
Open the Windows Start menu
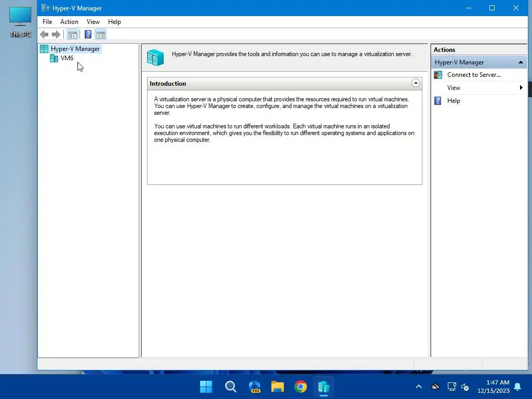point(206,387)
